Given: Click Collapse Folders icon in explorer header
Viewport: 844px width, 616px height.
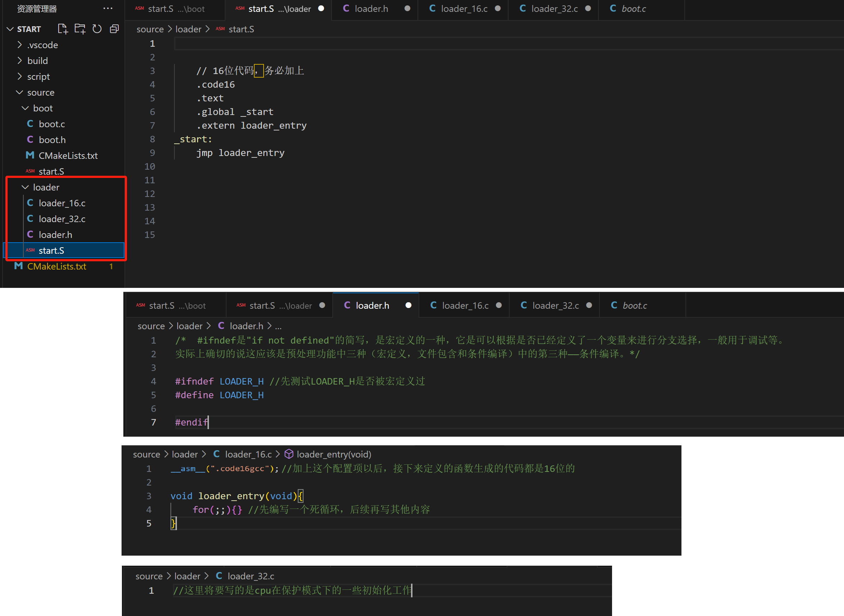Looking at the screenshot, I should coord(115,29).
